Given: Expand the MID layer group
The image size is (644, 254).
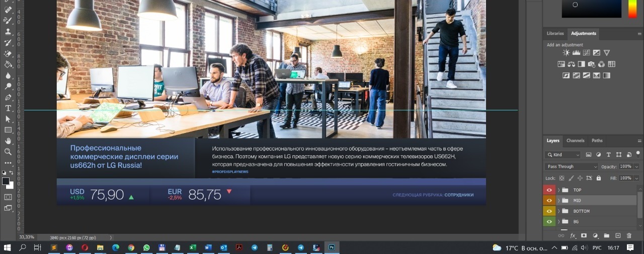Looking at the screenshot, I should (558, 201).
